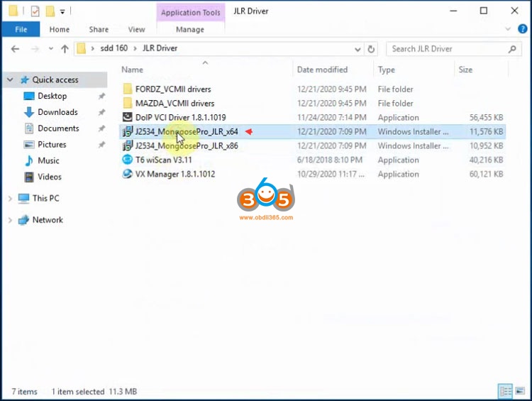This screenshot has width=532, height=401.
Task: Click the New folder quick access toolbar icon
Action: pos(50,11)
